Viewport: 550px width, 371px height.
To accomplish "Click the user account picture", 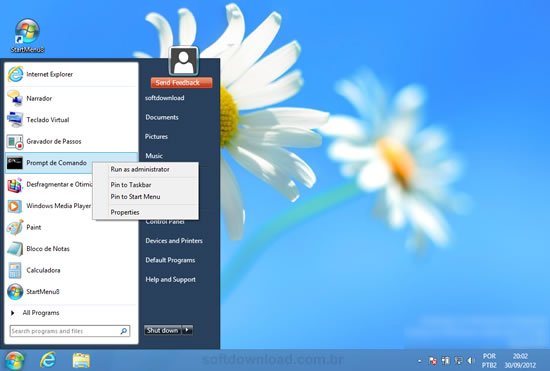I will click(184, 61).
